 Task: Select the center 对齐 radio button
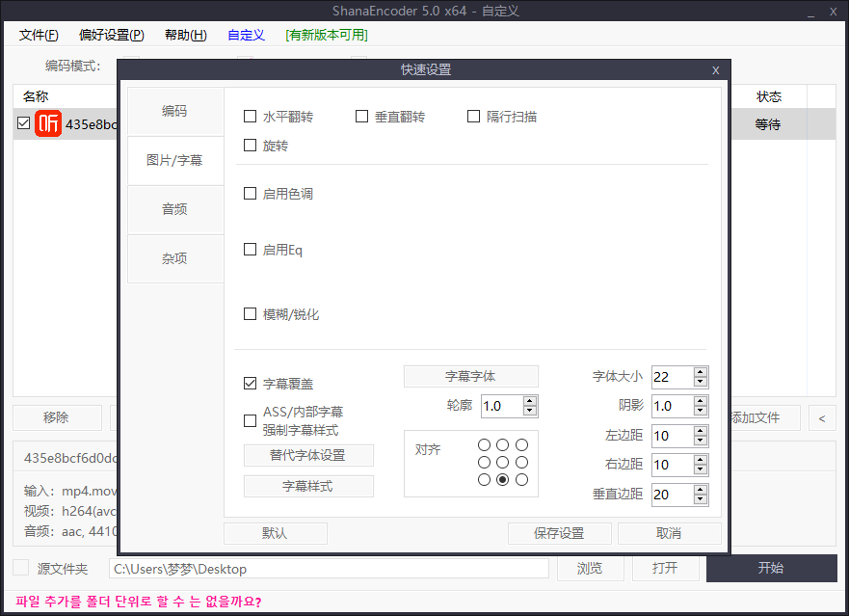502,462
